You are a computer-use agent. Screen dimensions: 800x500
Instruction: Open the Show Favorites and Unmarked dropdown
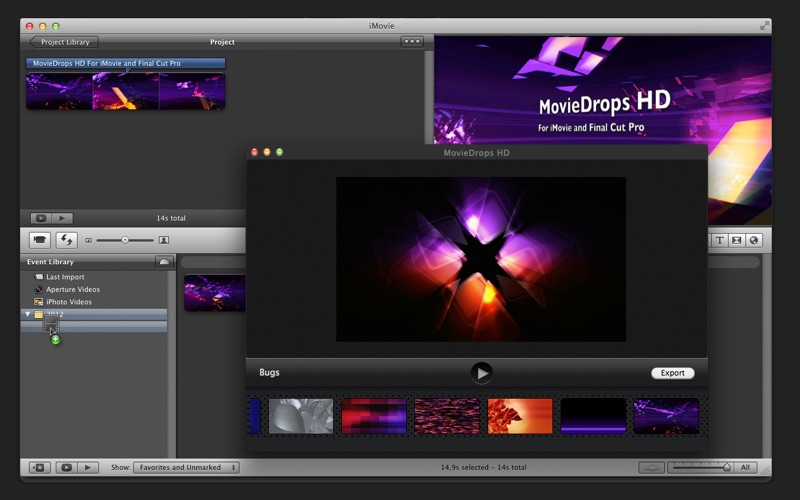(x=186, y=467)
